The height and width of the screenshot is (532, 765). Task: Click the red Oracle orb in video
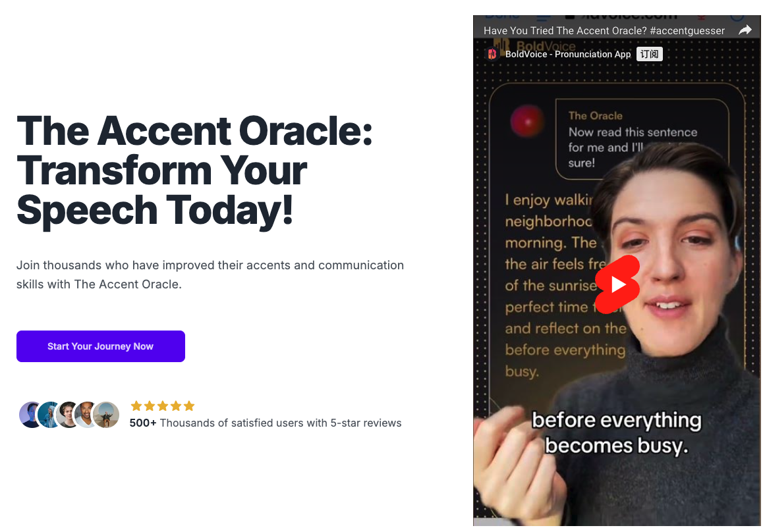(527, 120)
